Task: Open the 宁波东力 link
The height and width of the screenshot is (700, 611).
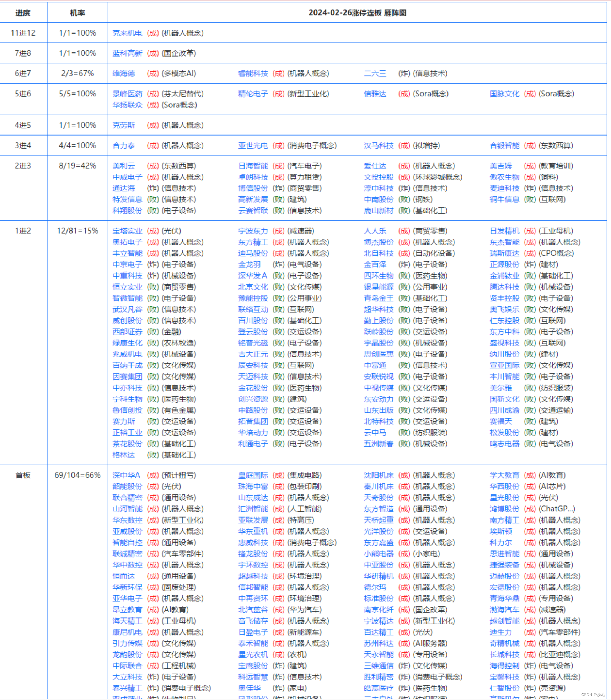Action: tap(253, 231)
